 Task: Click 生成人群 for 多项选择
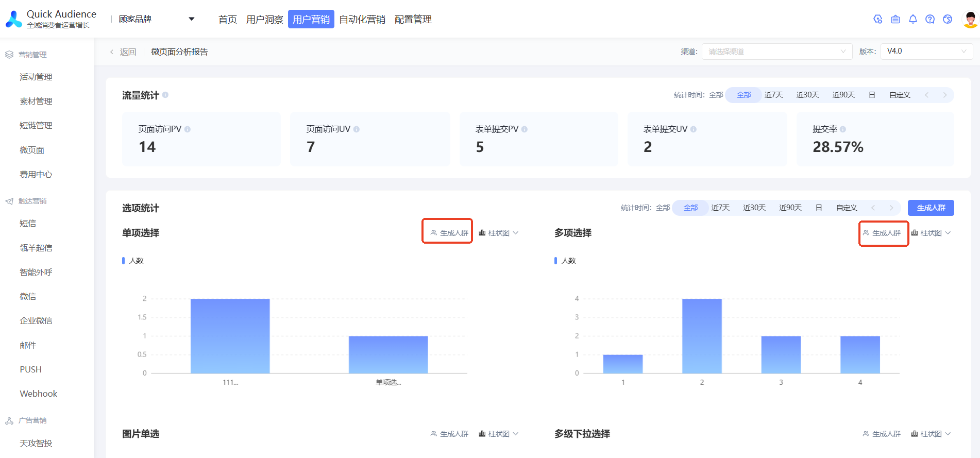[882, 233]
